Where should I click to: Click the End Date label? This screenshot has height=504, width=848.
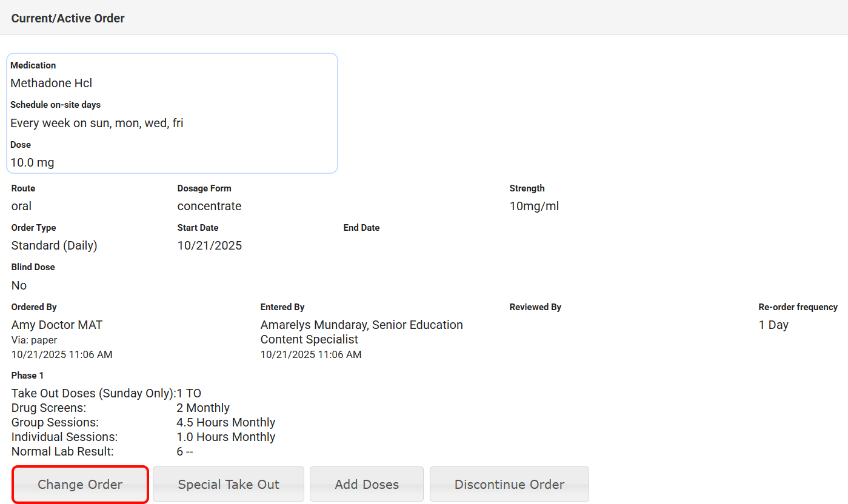pos(361,228)
